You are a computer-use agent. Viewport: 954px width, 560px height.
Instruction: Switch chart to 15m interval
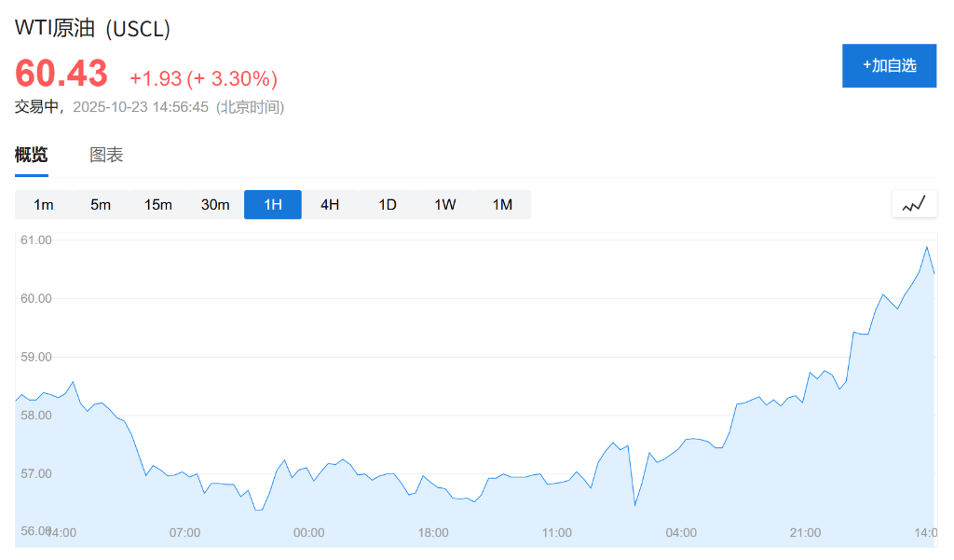(158, 205)
